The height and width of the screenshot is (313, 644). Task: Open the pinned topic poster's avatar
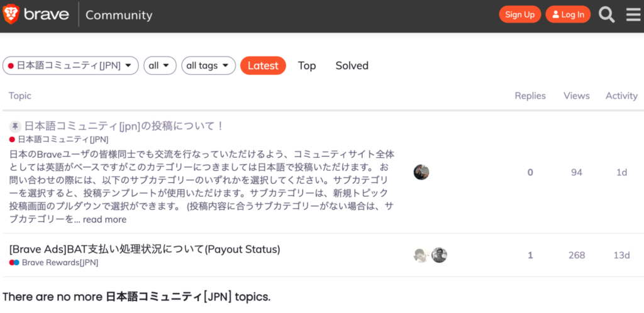(x=421, y=172)
